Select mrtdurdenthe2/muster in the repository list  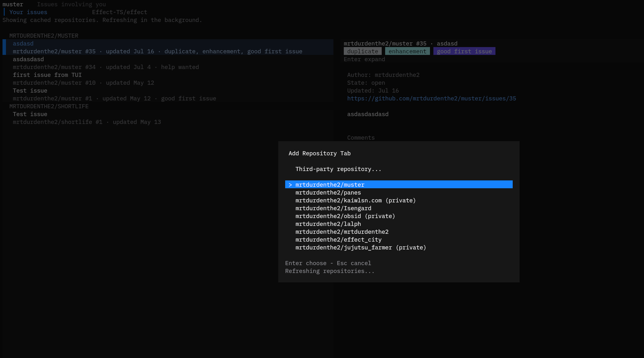click(x=399, y=184)
